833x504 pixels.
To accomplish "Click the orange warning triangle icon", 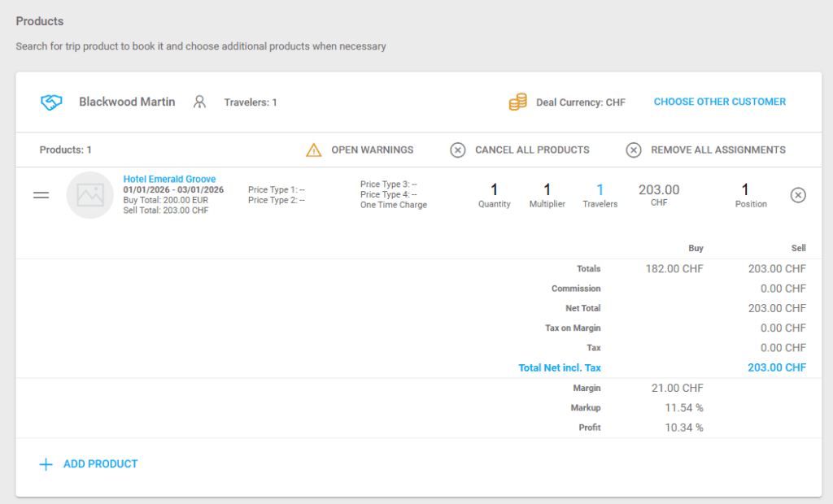I will pyautogui.click(x=313, y=150).
